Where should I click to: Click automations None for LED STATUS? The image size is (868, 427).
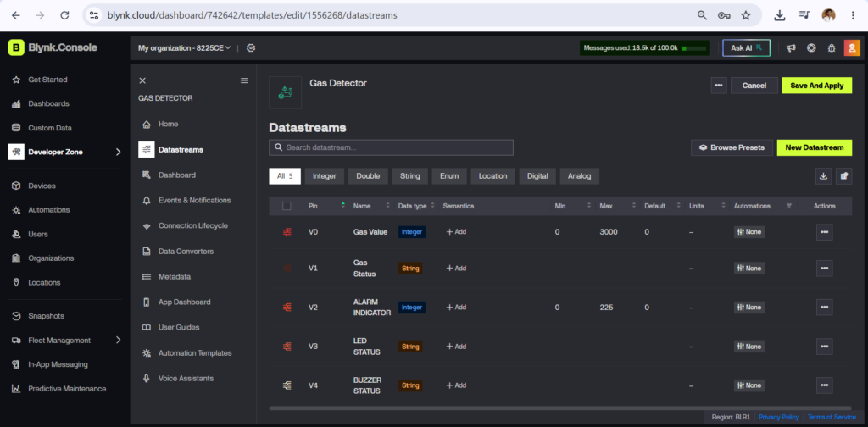[749, 347]
